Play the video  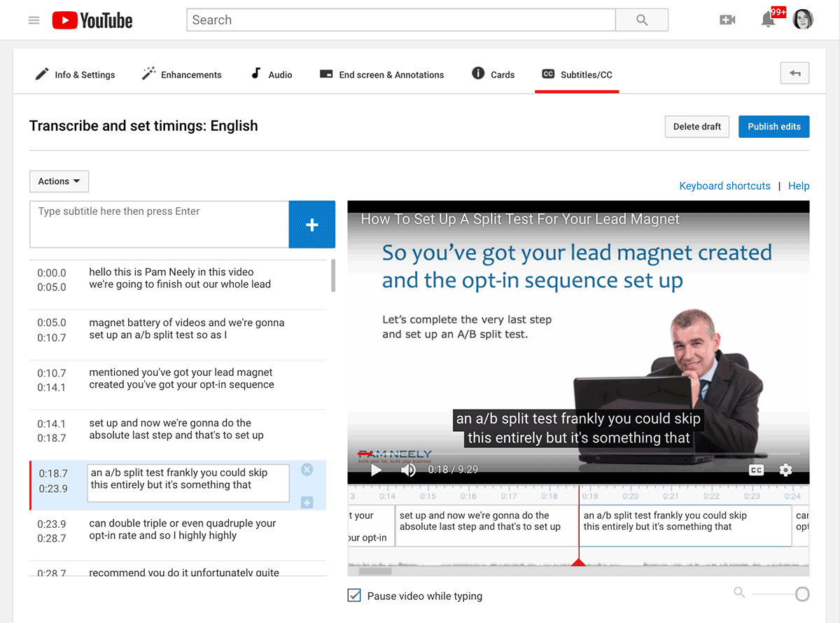tap(376, 470)
